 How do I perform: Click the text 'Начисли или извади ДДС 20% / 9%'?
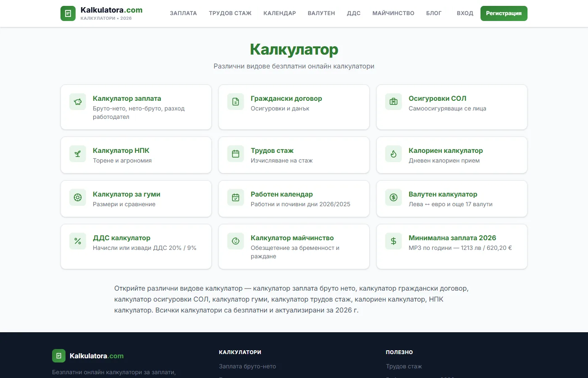144,248
